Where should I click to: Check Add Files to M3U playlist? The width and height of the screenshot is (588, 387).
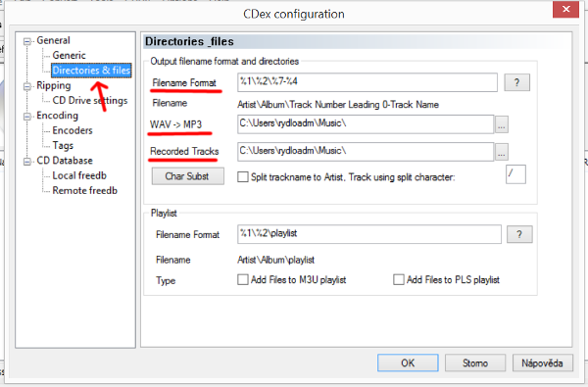pos(243,279)
